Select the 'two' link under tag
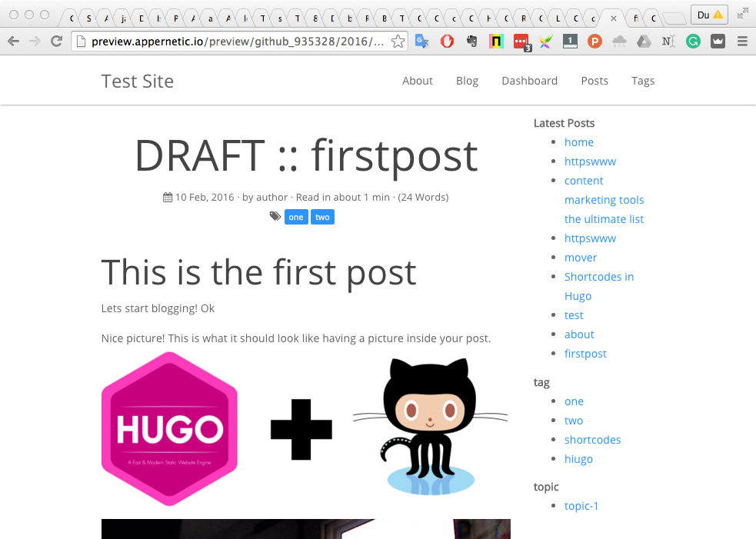The height and width of the screenshot is (539, 756). pos(574,421)
